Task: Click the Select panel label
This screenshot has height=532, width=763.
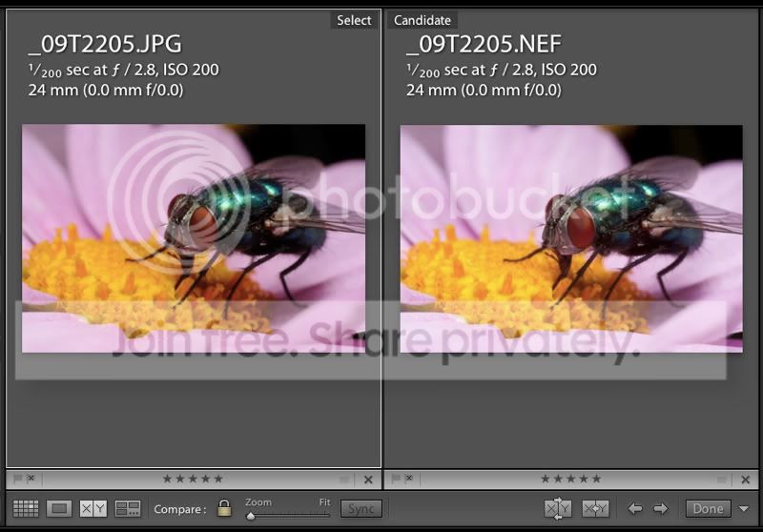Action: pyautogui.click(x=354, y=20)
